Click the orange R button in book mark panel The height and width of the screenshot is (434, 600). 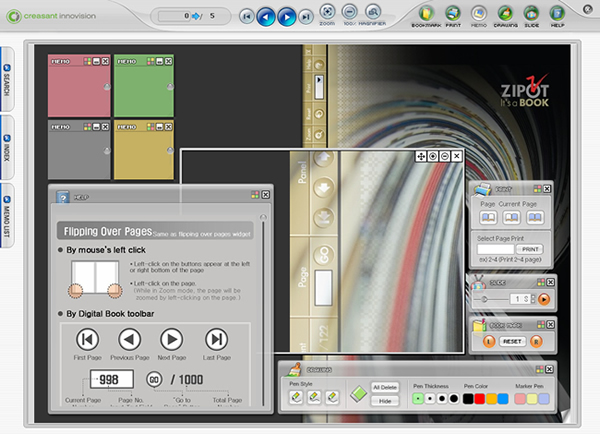(x=536, y=341)
